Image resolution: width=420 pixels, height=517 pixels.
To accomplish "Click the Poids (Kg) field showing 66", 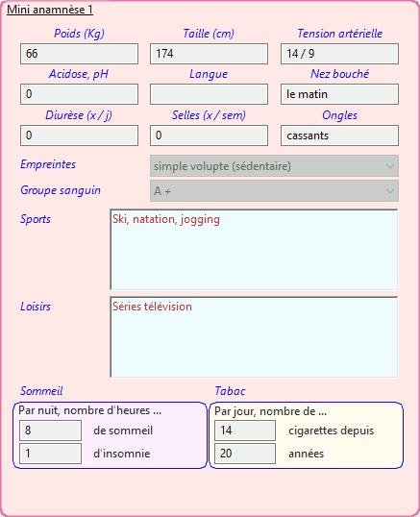I will (x=79, y=54).
